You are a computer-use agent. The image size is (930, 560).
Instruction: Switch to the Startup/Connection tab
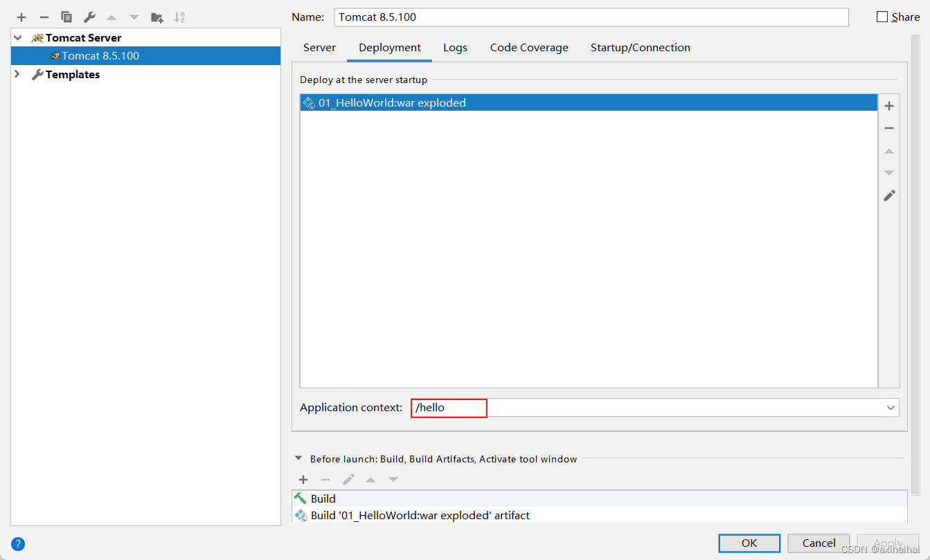coord(641,48)
